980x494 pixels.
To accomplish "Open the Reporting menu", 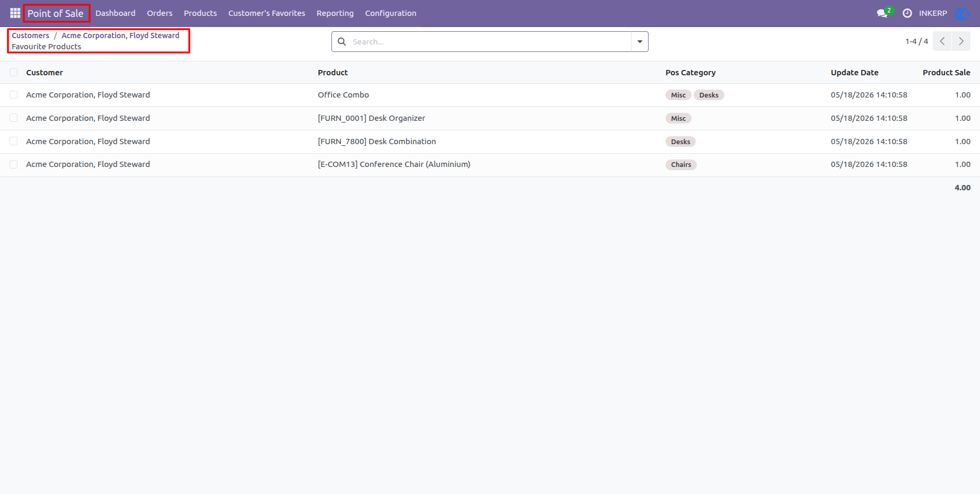I will click(x=335, y=13).
